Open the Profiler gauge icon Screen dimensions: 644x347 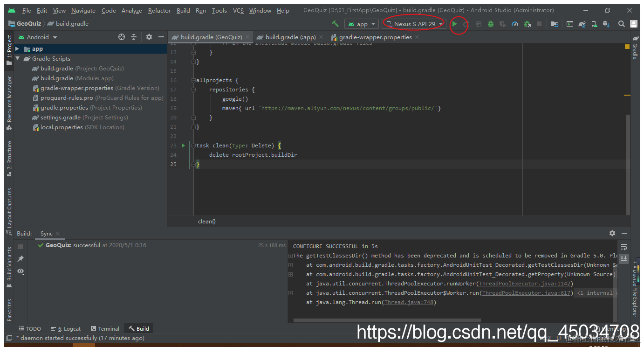515,24
